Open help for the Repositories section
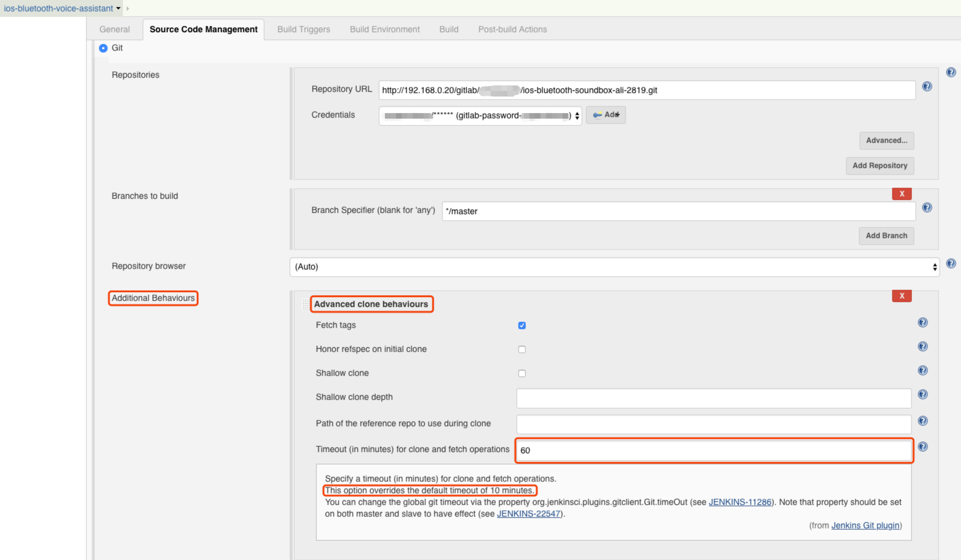The height and width of the screenshot is (560, 961). click(951, 73)
